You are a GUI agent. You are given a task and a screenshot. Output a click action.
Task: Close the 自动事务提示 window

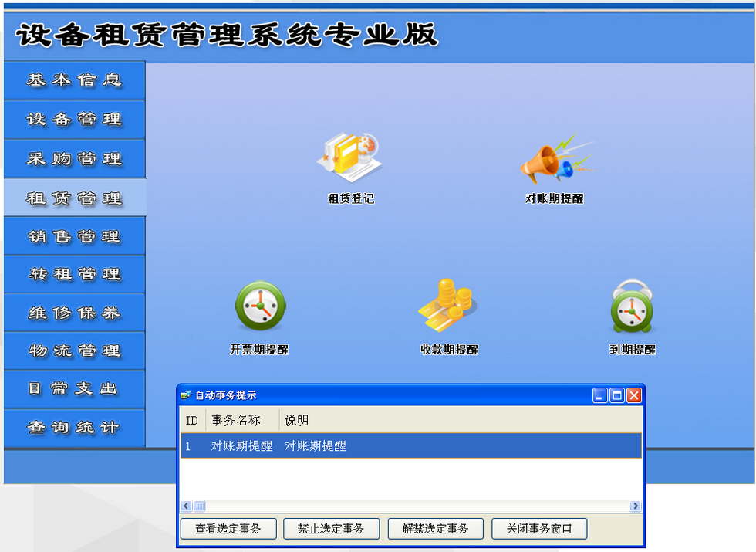click(634, 395)
